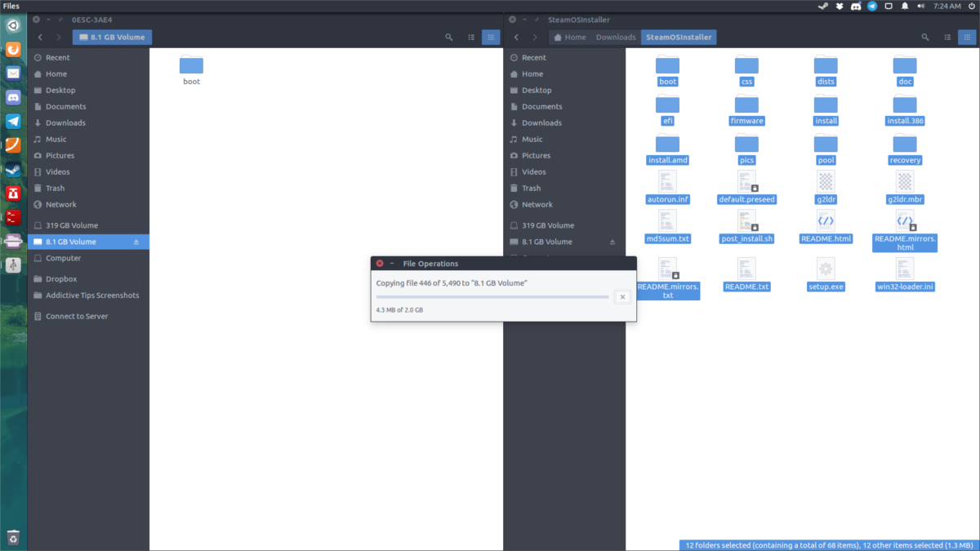Select the win32-loader.ini file
980x551 pixels.
(x=904, y=275)
